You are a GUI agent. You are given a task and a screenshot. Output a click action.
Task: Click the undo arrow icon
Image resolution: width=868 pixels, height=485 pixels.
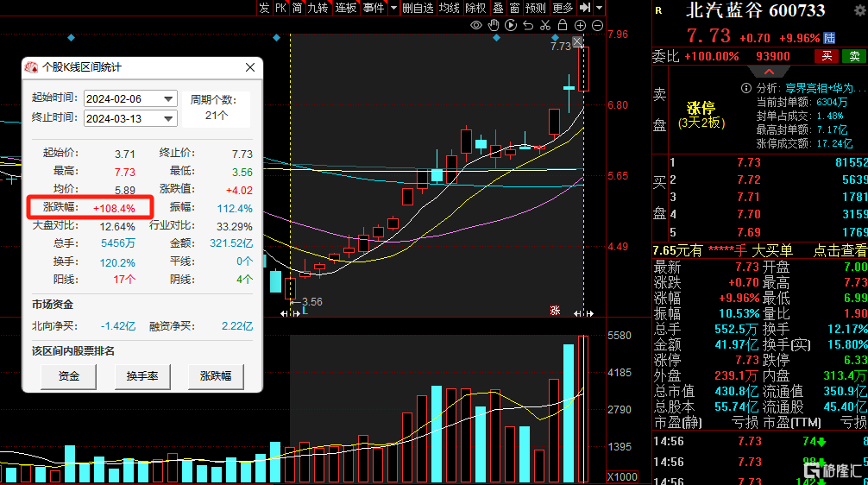tap(528, 26)
